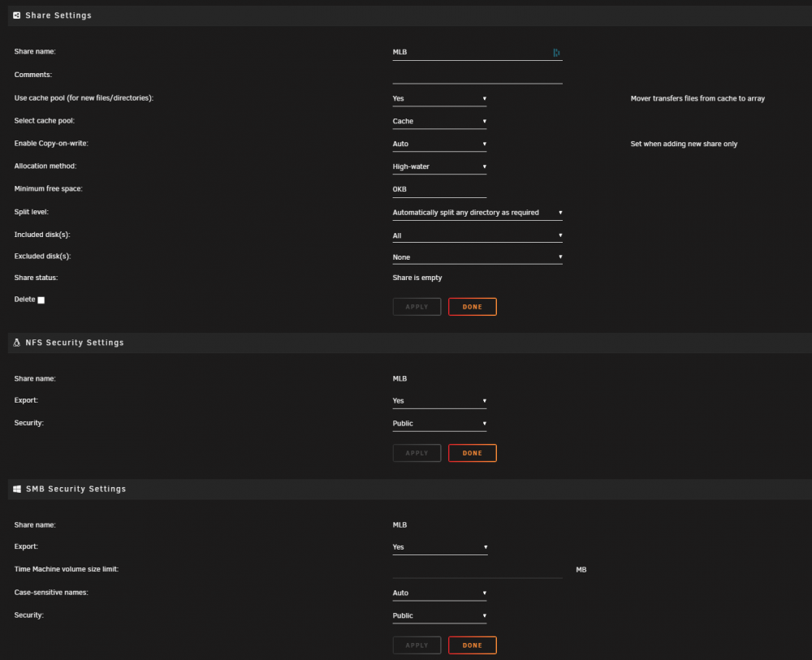This screenshot has height=660, width=812.
Task: Click the icon inside the Share name field
Action: click(x=556, y=52)
